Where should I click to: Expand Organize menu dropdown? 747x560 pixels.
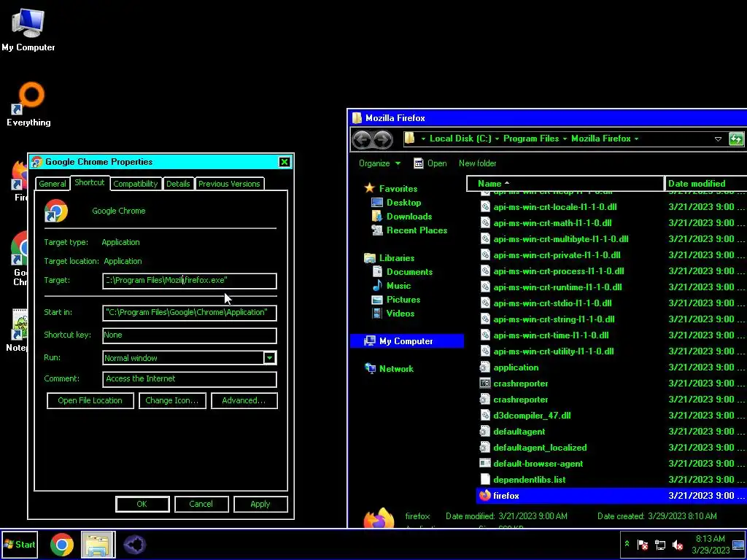tap(379, 163)
